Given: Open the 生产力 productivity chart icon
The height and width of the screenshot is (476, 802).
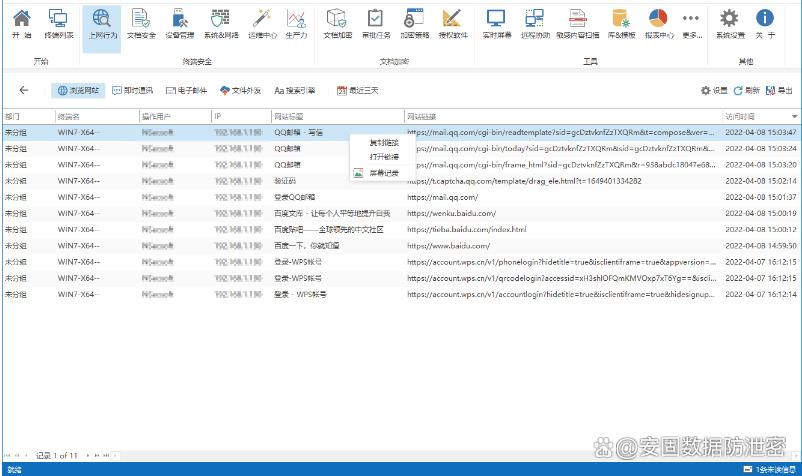Looking at the screenshot, I should pos(296,24).
